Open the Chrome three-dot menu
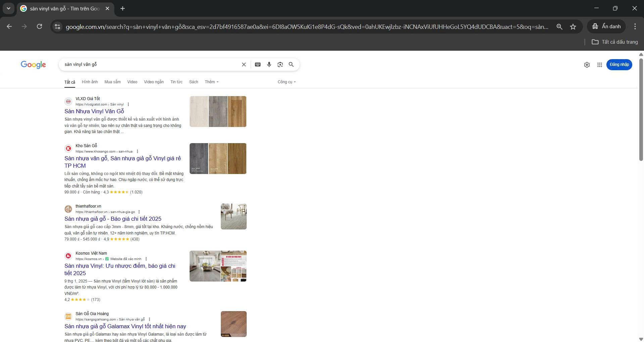644x342 pixels. pos(635,27)
